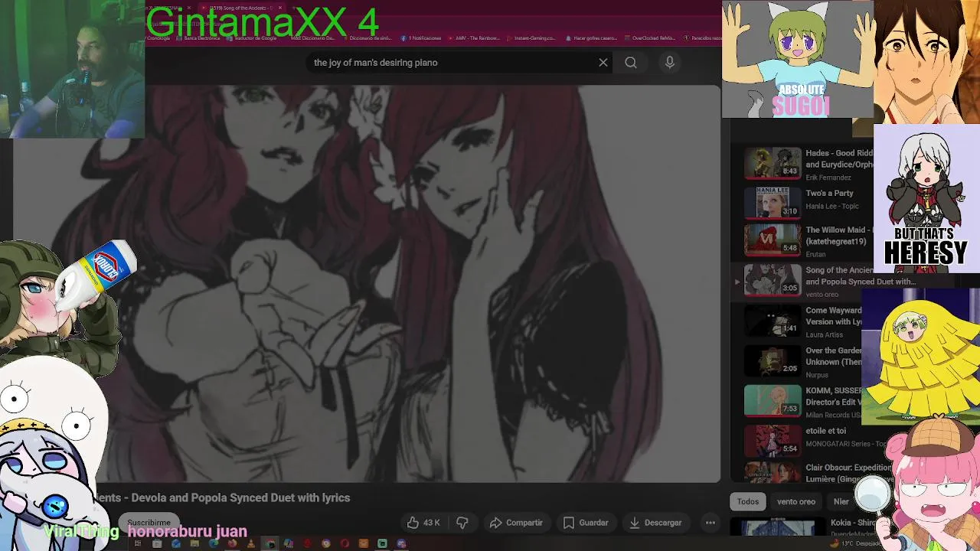
Task: Select the Todos filter chip
Action: [748, 502]
